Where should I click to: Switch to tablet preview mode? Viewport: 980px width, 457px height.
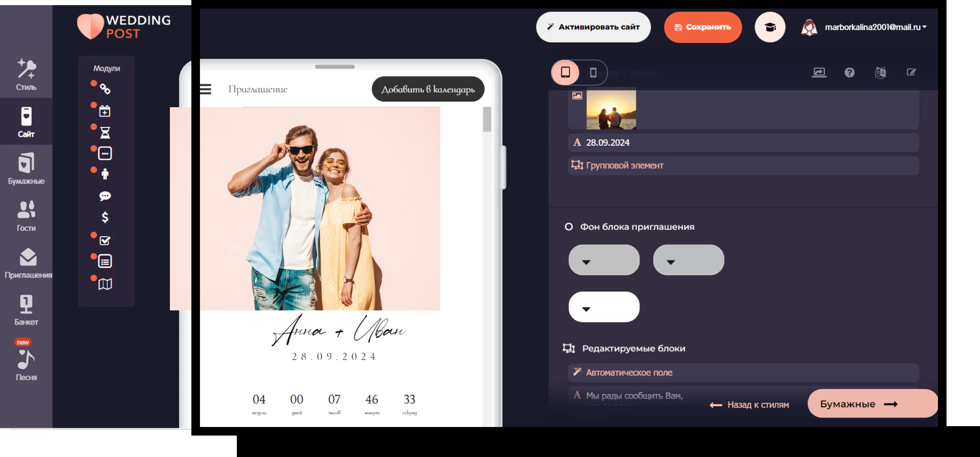[x=566, y=72]
